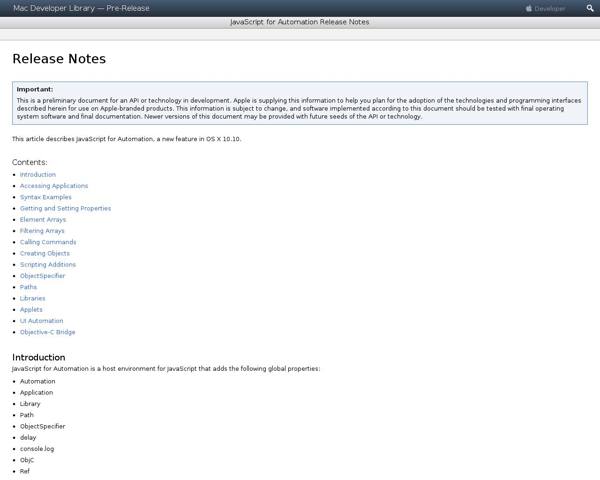Screen dimensions: 600x480
Task: Click the JavaScript for Automation Release Notes title bar
Action: pyautogui.click(x=300, y=22)
